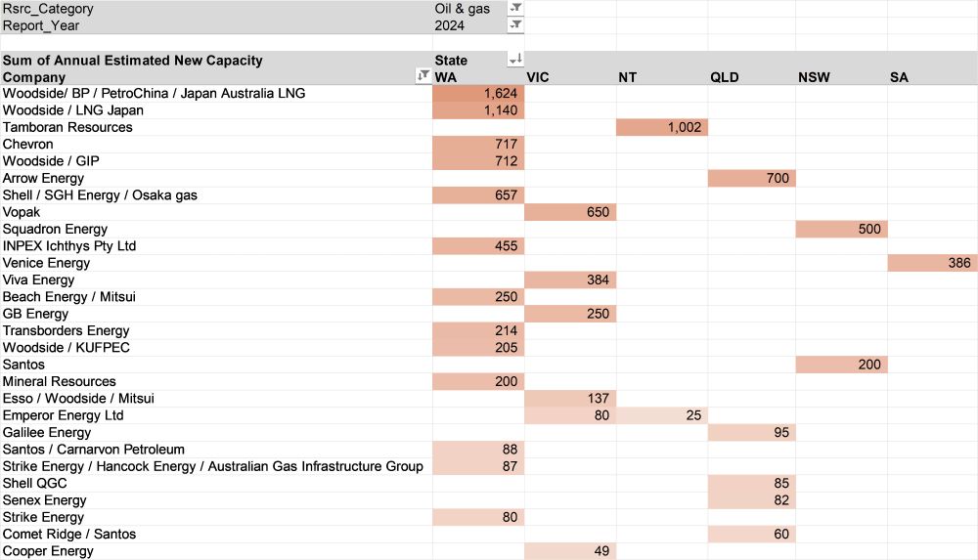978x560 pixels.
Task: Select the 'Tamboran Resources' row label
Action: point(216,127)
